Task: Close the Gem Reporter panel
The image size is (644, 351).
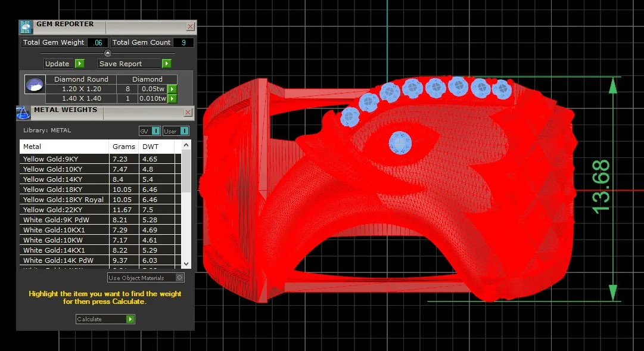Action: (x=190, y=27)
